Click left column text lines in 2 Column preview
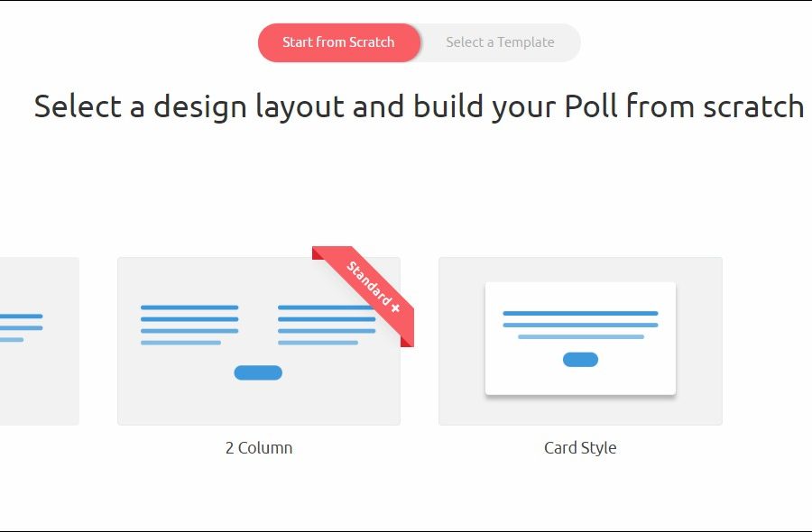This screenshot has height=532, width=812. 189,325
